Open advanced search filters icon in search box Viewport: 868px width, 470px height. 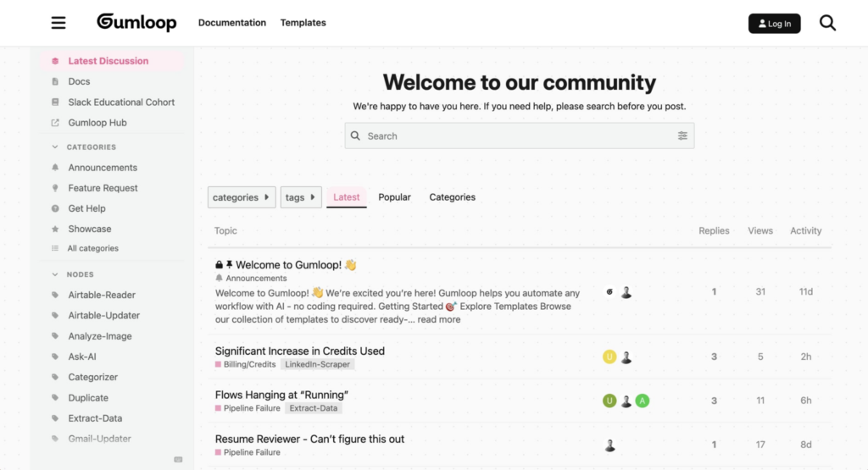(x=682, y=135)
